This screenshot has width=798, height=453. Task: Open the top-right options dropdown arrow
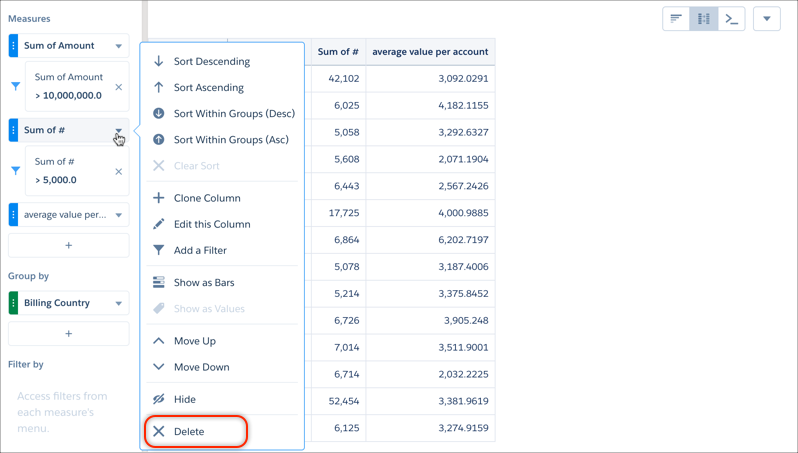(x=766, y=19)
